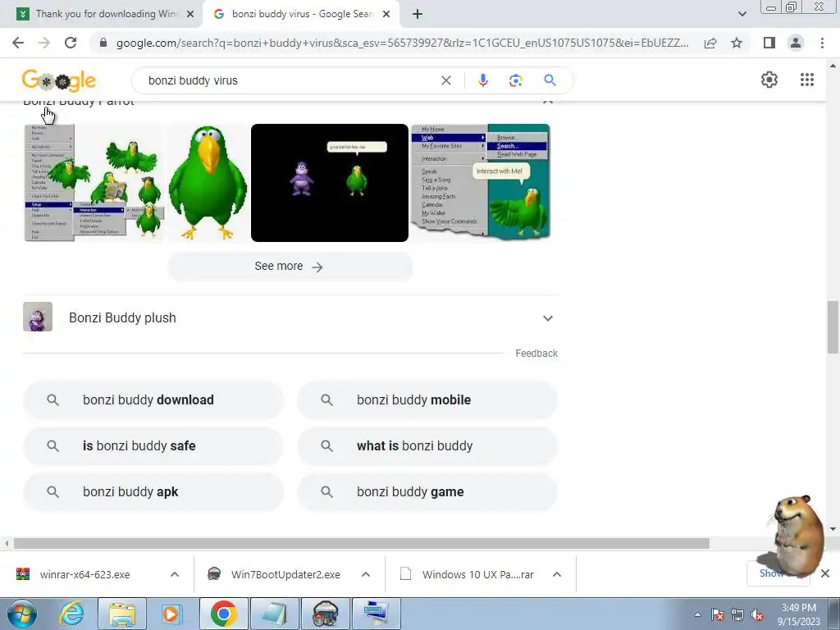
Task: Open the helmet icon app in taskbar
Action: coord(325,614)
